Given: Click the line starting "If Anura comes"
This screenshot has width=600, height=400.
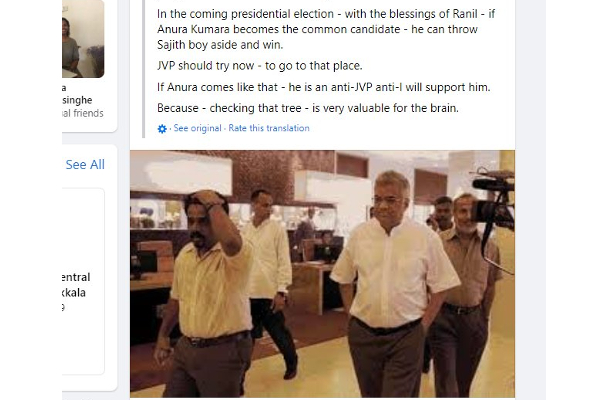Looking at the screenshot, I should pos(323,87).
